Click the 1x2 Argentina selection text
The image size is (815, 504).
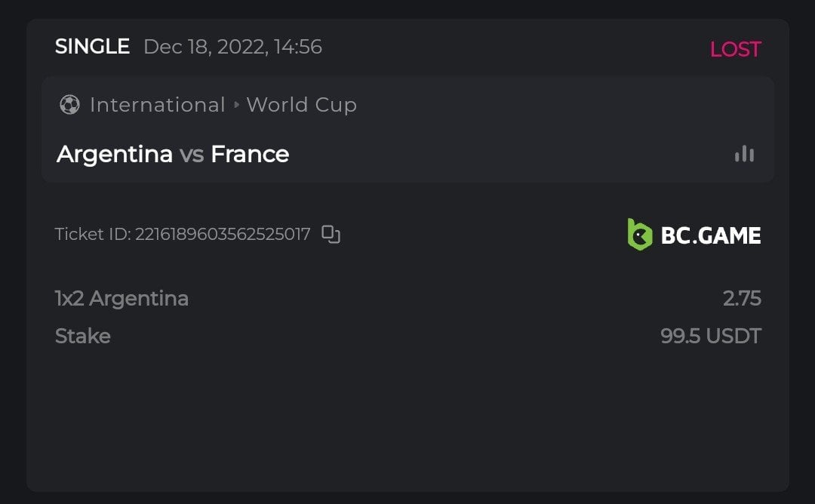121,299
